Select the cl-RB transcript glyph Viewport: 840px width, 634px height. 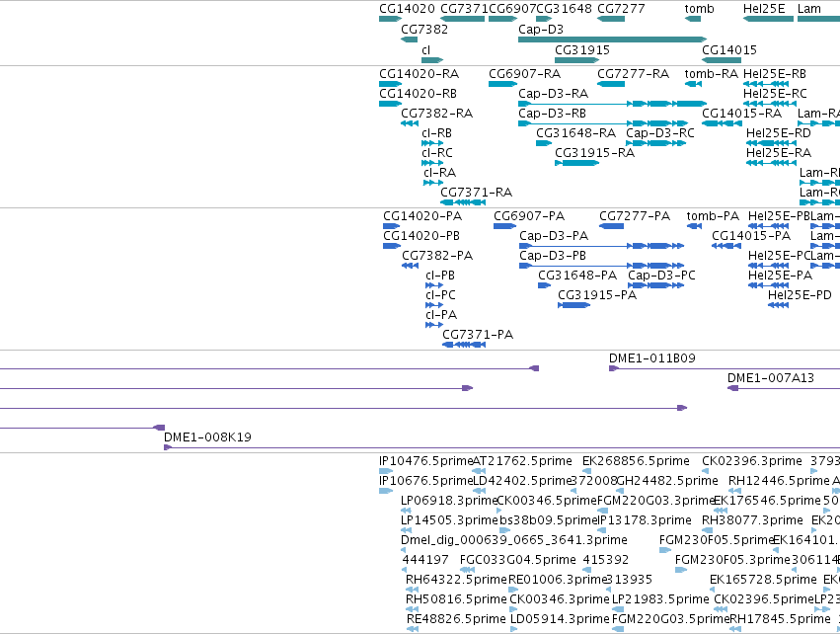pos(432,143)
